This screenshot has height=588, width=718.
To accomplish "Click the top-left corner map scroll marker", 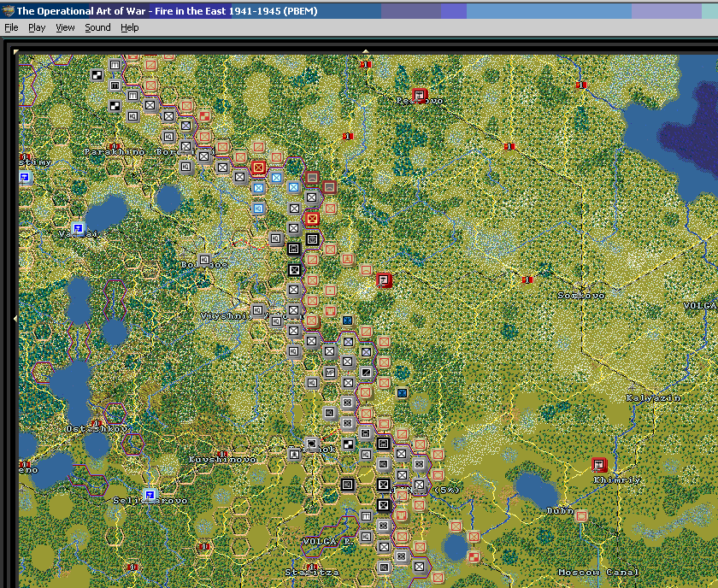I will 16,52.
